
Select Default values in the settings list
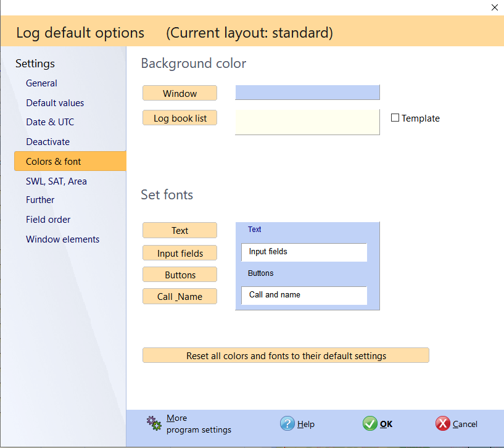pos(55,103)
